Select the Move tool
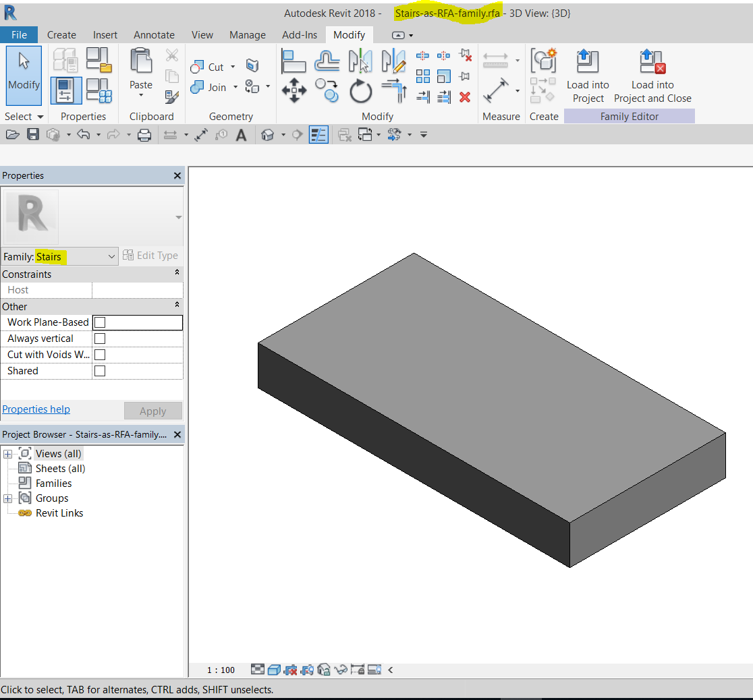Image resolution: width=753 pixels, height=700 pixels. click(x=294, y=90)
